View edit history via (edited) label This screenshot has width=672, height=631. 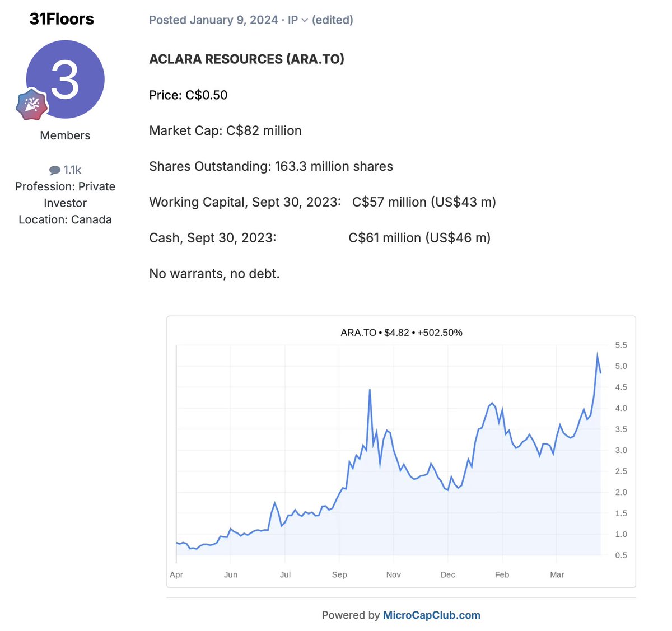[333, 20]
